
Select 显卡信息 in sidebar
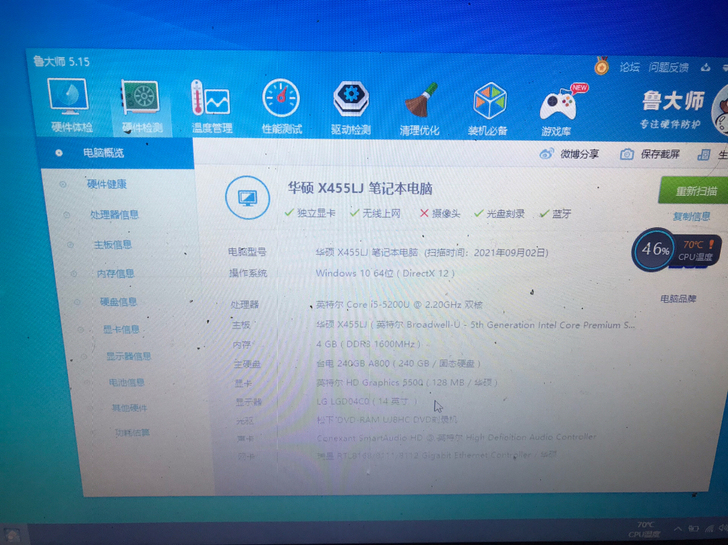click(122, 329)
